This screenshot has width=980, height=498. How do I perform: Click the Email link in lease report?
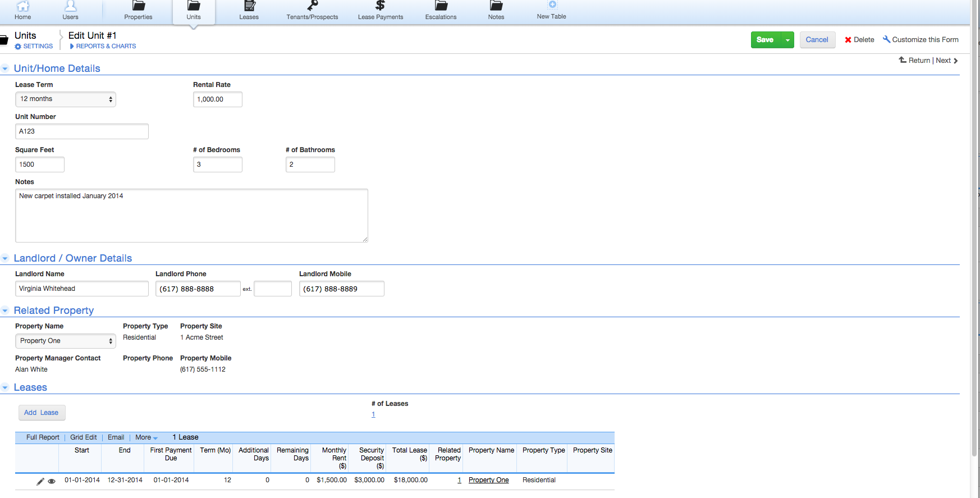pos(116,437)
